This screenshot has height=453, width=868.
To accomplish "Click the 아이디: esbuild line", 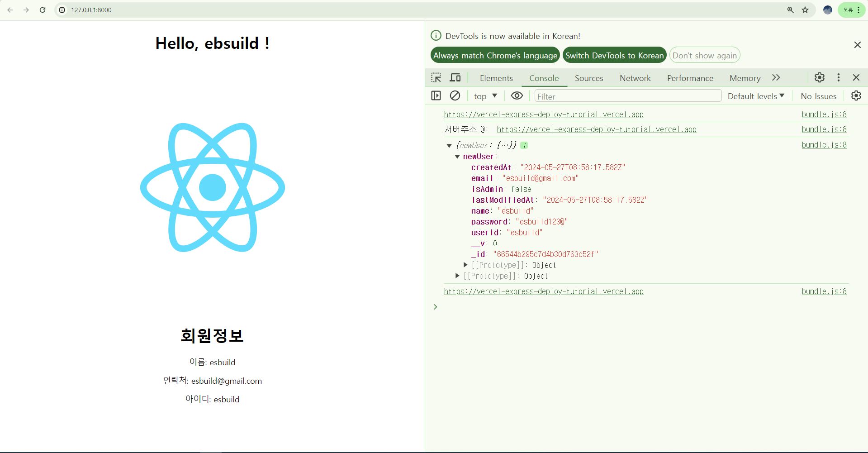I will click(x=213, y=399).
